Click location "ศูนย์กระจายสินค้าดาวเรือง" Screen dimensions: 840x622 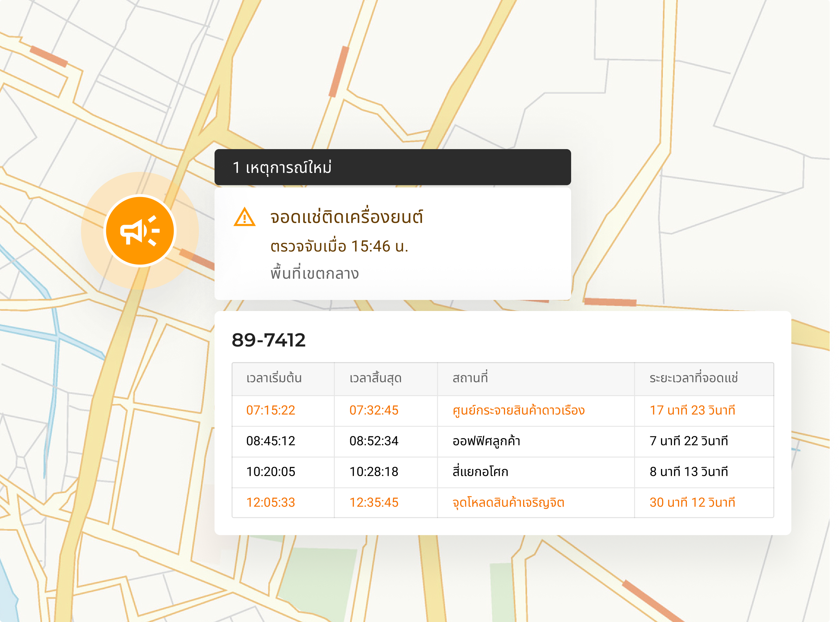click(518, 410)
